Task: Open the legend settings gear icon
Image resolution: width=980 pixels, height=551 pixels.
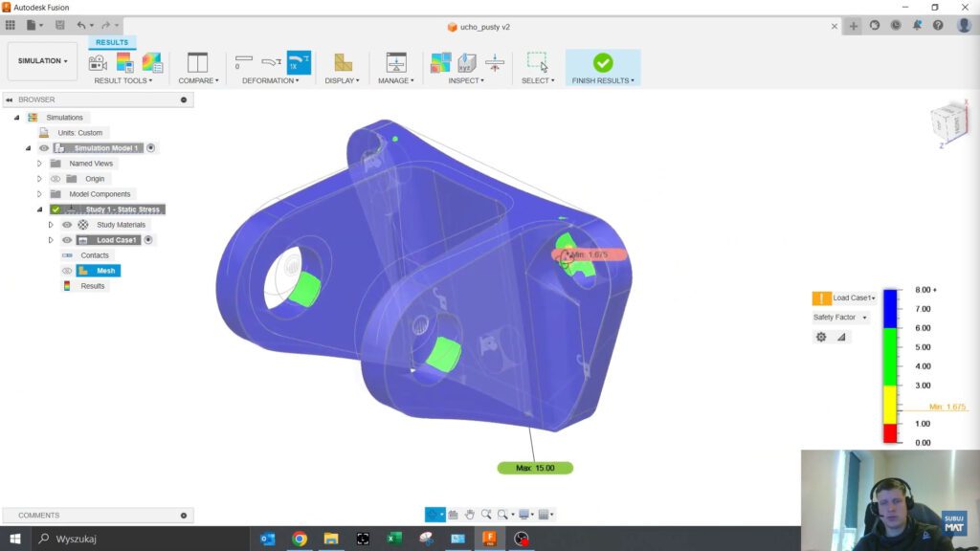Action: click(821, 337)
